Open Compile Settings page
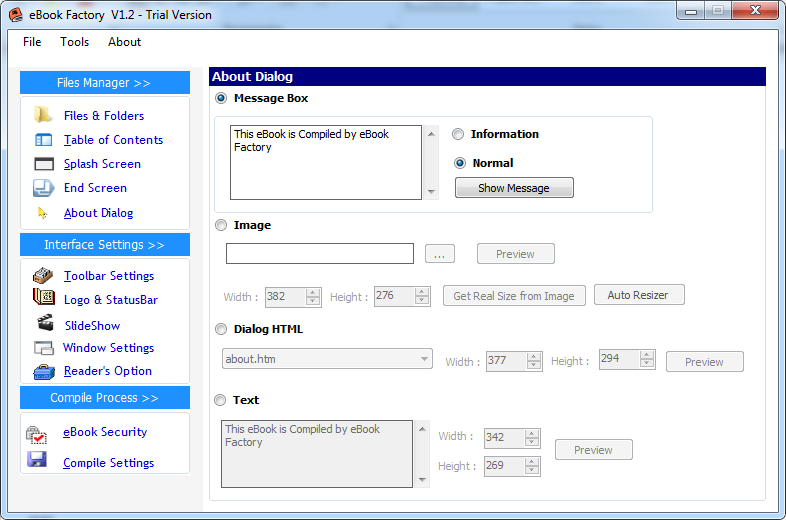Image resolution: width=786 pixels, height=520 pixels. coord(108,463)
